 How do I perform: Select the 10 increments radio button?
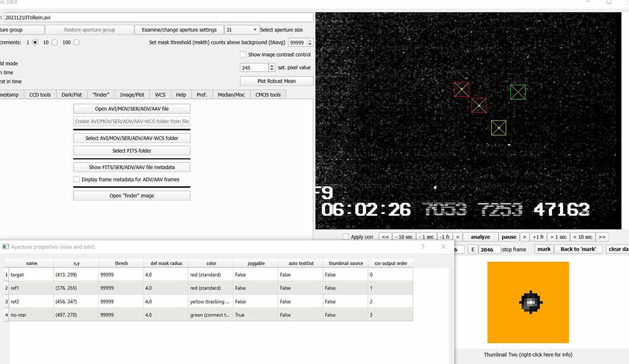click(54, 43)
